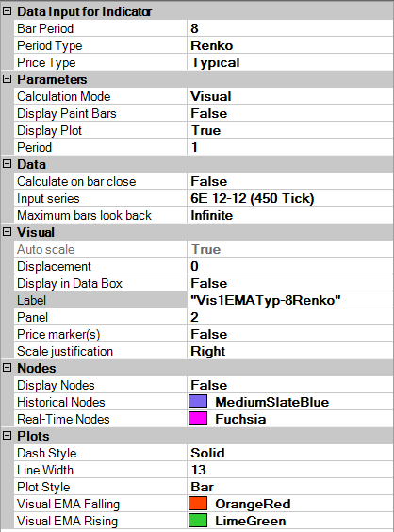
Task: Collapse the Plots section
Action: [x=7, y=436]
